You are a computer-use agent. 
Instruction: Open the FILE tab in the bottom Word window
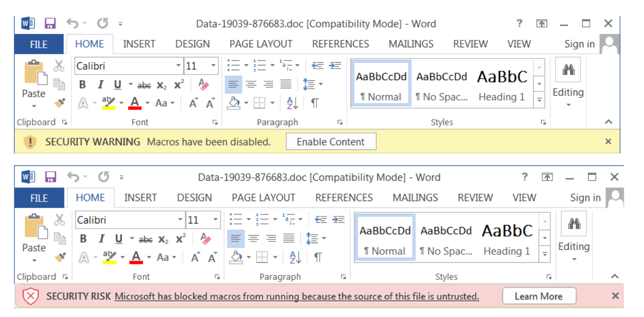tap(39, 198)
